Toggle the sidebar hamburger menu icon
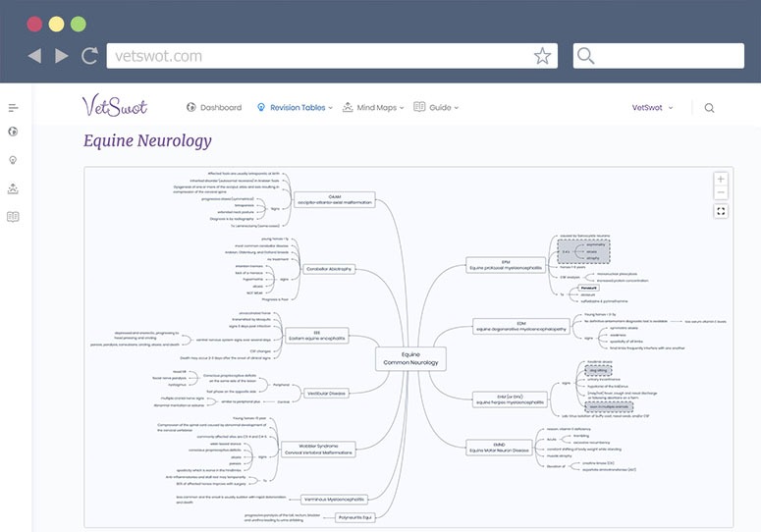Screen dimensions: 761x532 13,108
